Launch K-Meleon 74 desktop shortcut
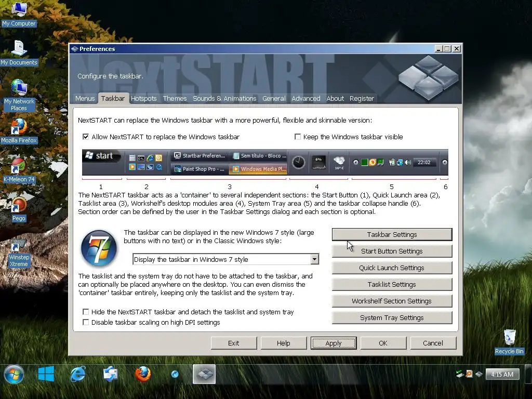This screenshot has width=532, height=399. [19, 170]
